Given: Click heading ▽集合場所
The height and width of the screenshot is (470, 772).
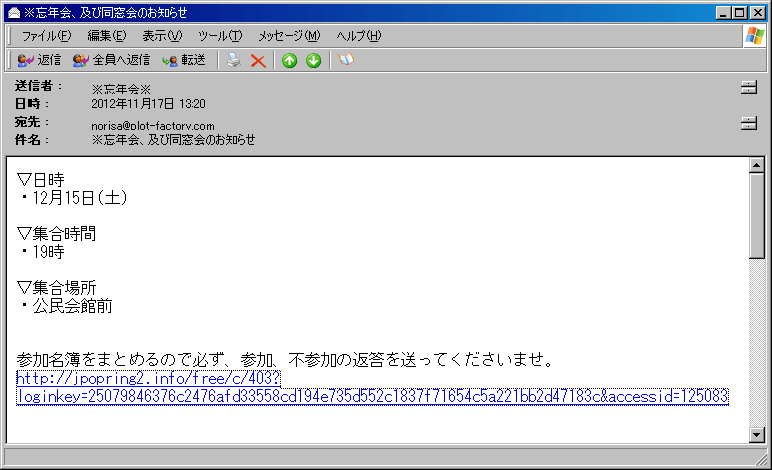Looking at the screenshot, I should (x=57, y=288).
